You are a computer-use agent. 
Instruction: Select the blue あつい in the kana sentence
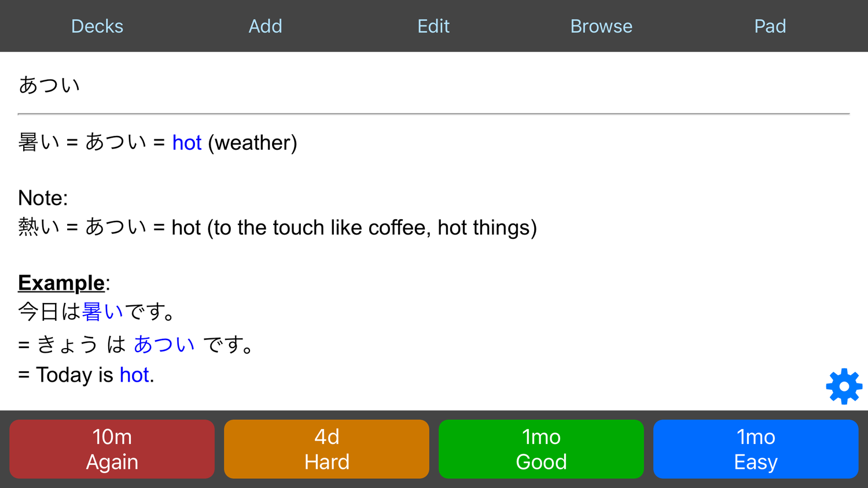pyautogui.click(x=165, y=343)
